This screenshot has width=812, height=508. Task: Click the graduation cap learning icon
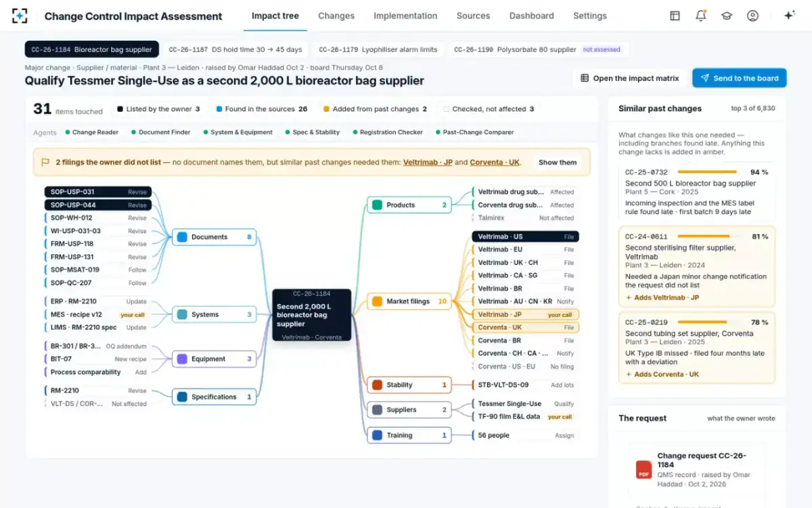(727, 16)
